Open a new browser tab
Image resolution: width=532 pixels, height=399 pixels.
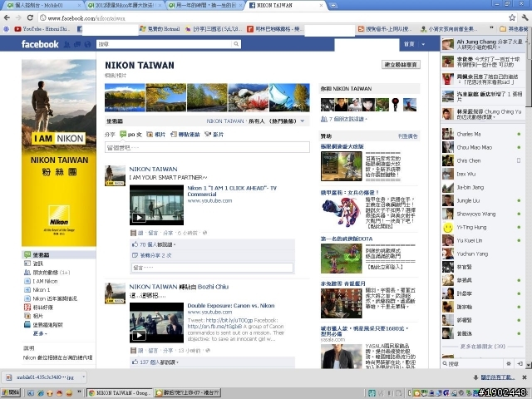tap(333, 6)
